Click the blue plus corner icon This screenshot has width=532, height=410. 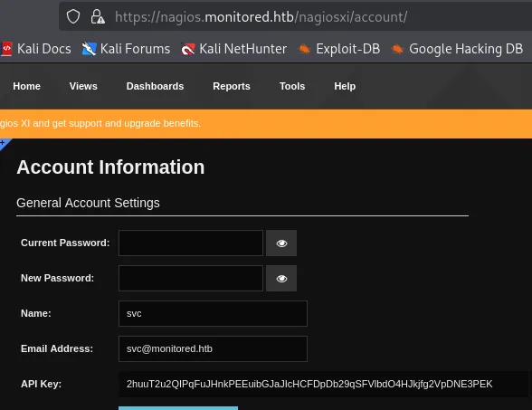(4, 143)
